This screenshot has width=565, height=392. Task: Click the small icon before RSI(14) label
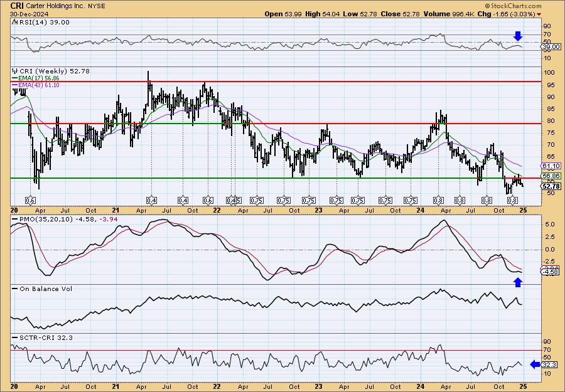(x=14, y=22)
